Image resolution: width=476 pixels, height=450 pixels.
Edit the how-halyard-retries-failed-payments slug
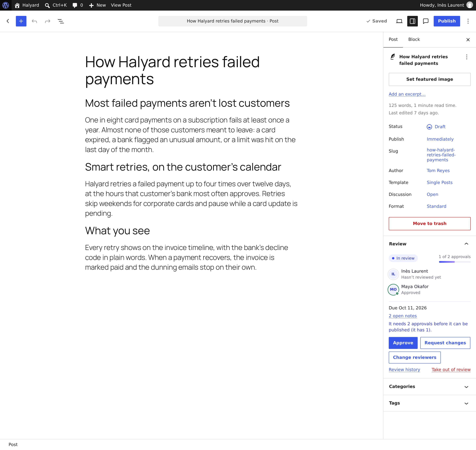point(441,155)
